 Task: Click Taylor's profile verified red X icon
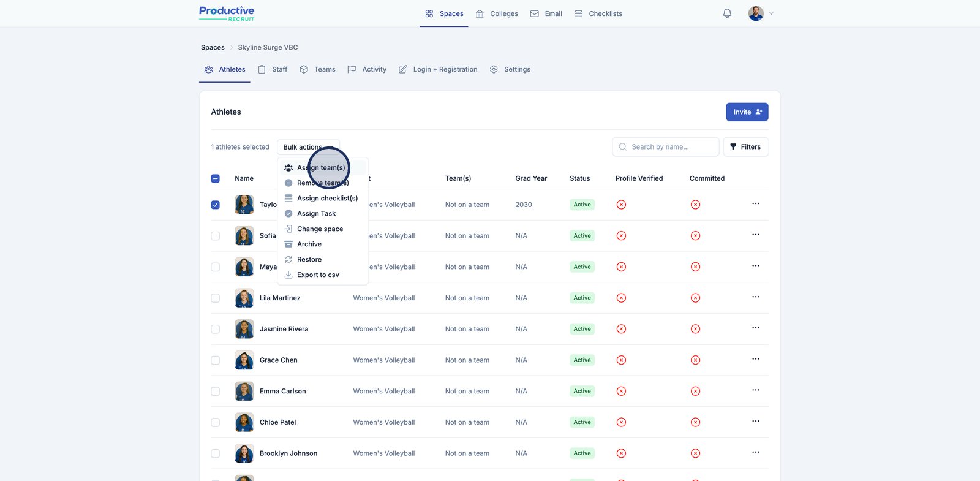[x=621, y=205]
